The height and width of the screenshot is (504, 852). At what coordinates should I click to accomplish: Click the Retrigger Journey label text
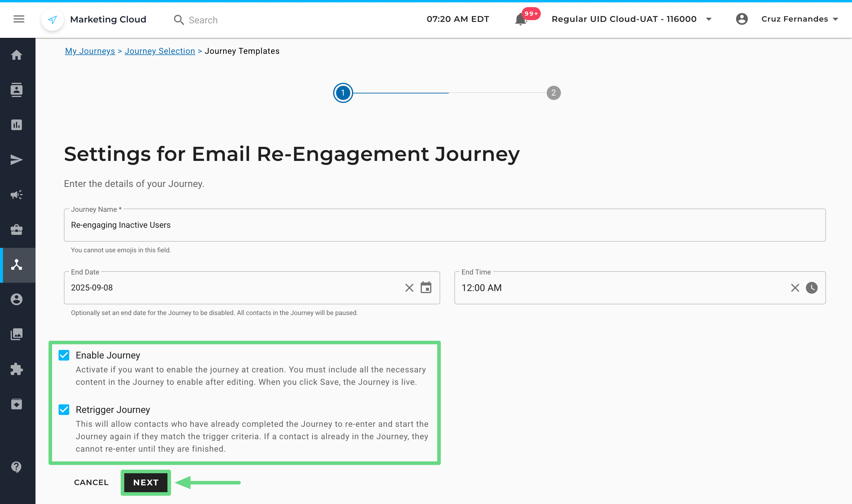[x=113, y=410]
